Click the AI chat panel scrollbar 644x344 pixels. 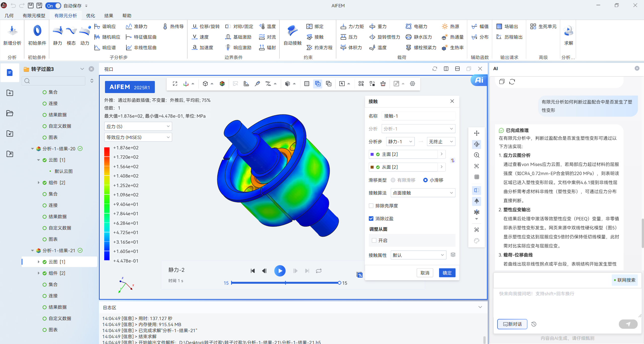click(642, 233)
